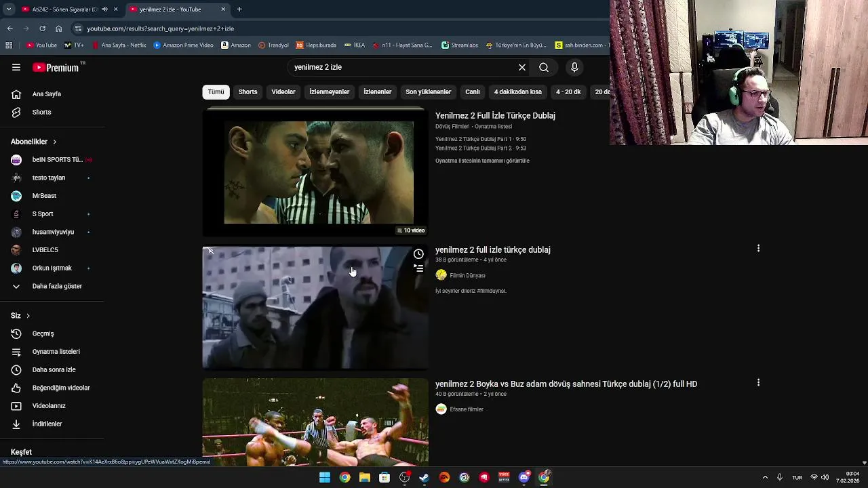Open the YouTube guide hamburger menu
The image size is (868, 488).
pyautogui.click(x=16, y=67)
